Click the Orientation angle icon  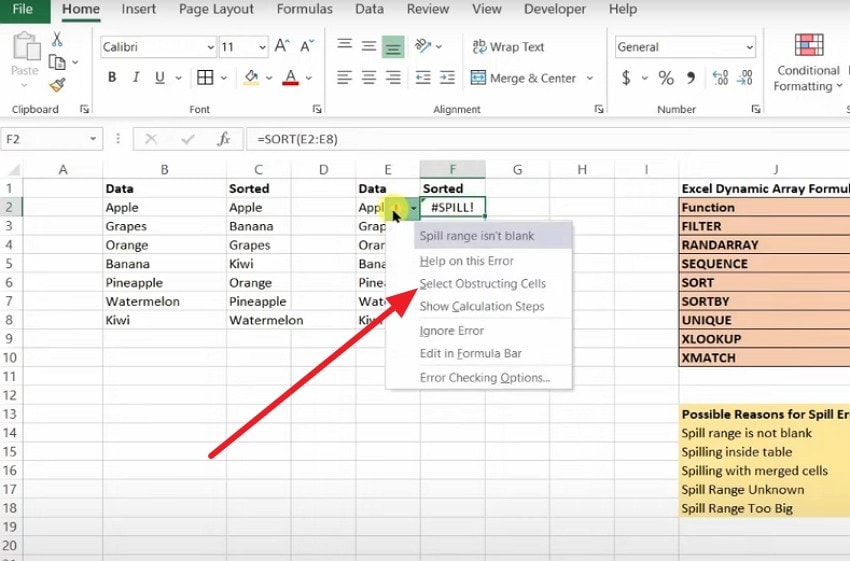click(423, 46)
